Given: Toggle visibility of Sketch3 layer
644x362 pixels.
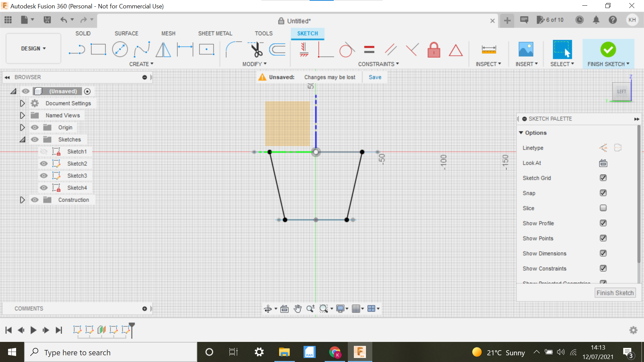Looking at the screenshot, I should pyautogui.click(x=44, y=176).
